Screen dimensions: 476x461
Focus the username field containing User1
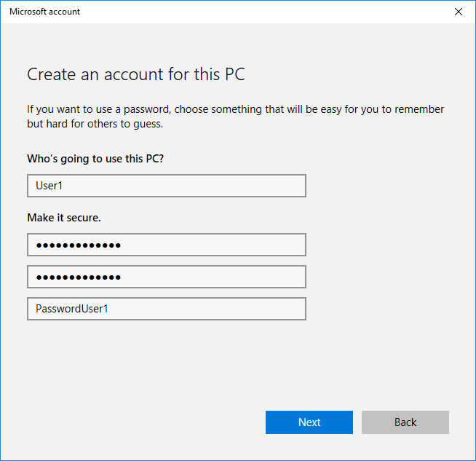167,186
